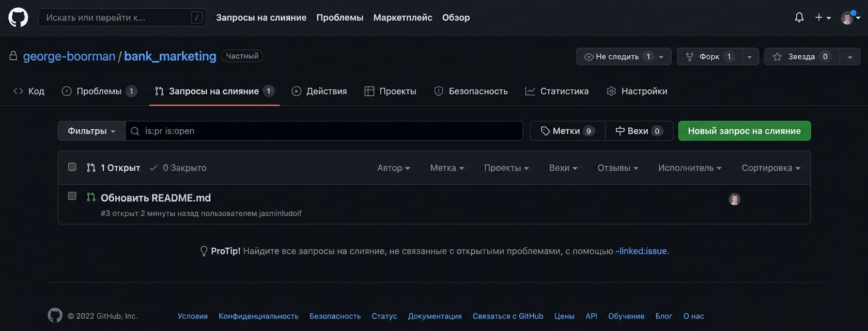Open the footer 'API' link
This screenshot has width=868, height=331.
click(591, 316)
